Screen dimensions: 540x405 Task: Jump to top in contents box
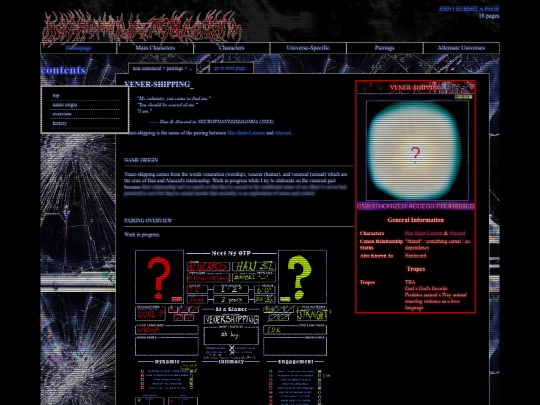(x=56, y=95)
